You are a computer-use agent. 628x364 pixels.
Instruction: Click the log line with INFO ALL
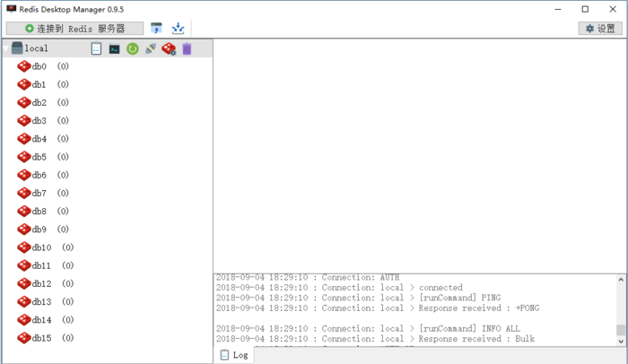click(x=368, y=329)
